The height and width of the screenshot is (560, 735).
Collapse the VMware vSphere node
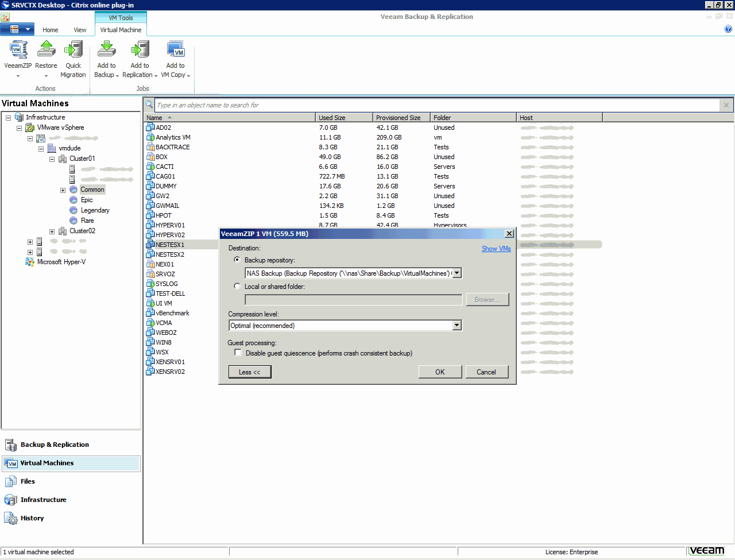[19, 128]
